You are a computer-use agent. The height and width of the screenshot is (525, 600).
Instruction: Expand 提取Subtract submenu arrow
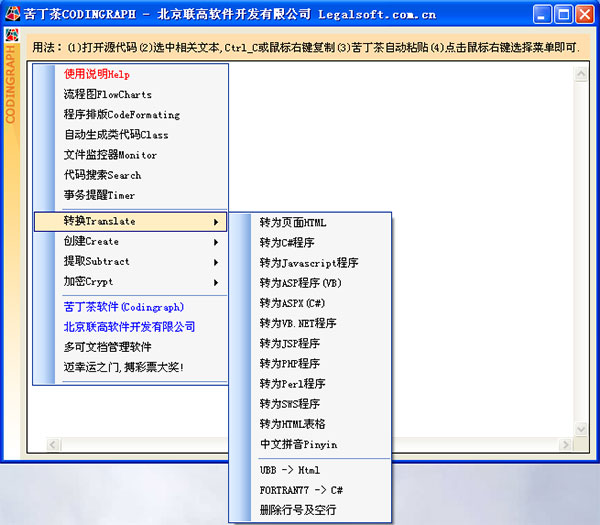216,262
